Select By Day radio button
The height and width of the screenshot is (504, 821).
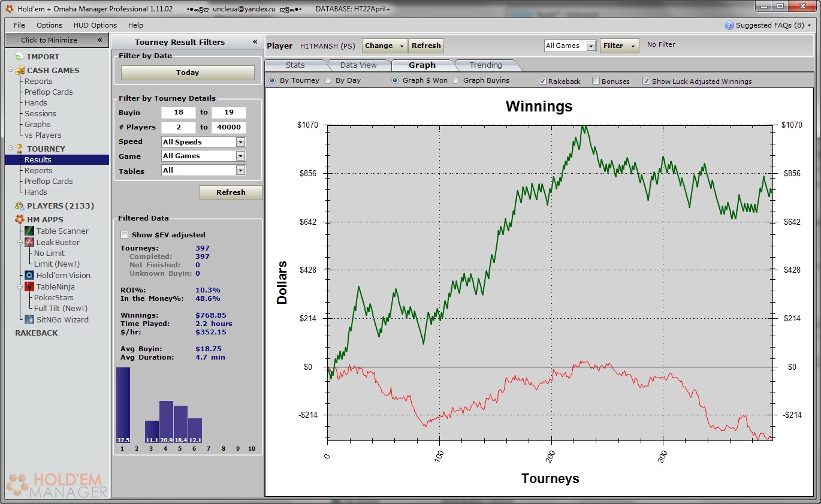tap(328, 80)
